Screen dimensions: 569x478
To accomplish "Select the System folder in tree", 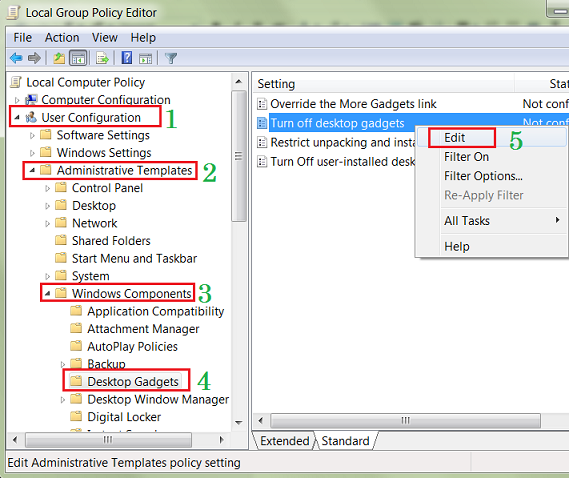I will click(91, 276).
